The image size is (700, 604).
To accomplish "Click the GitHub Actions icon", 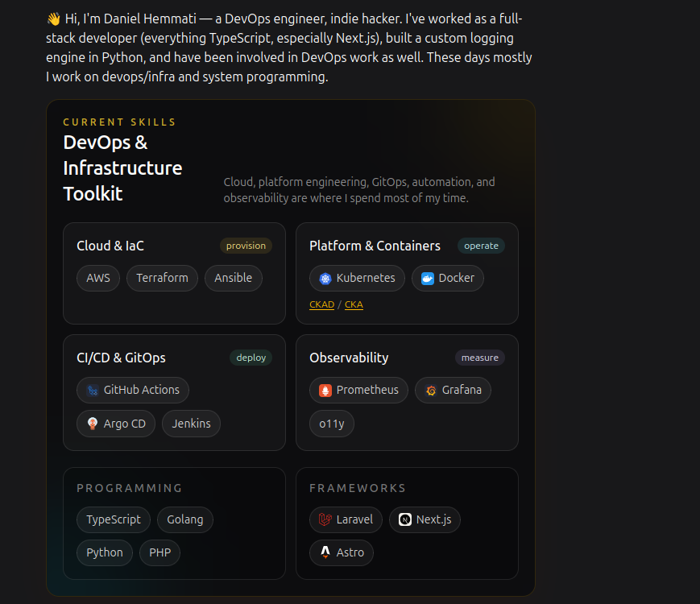I will [x=93, y=391].
